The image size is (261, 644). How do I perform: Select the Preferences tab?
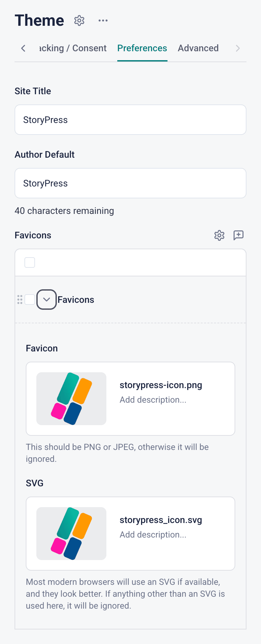pos(142,48)
